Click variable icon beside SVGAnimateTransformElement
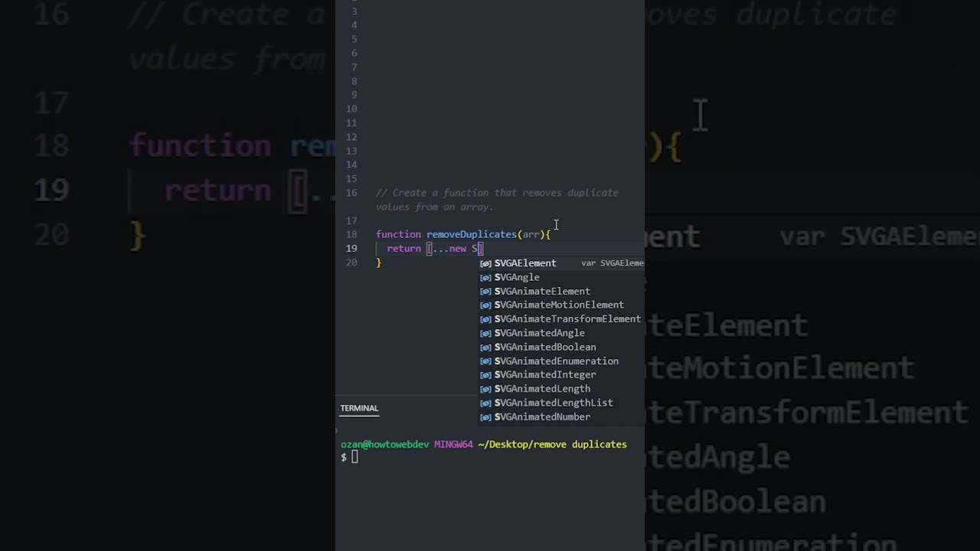 tap(485, 319)
